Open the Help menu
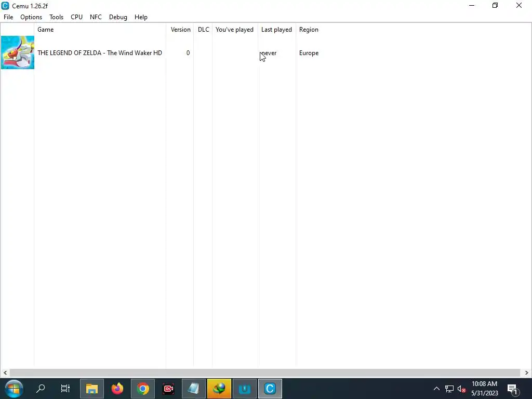The height and width of the screenshot is (399, 532). coord(141,17)
